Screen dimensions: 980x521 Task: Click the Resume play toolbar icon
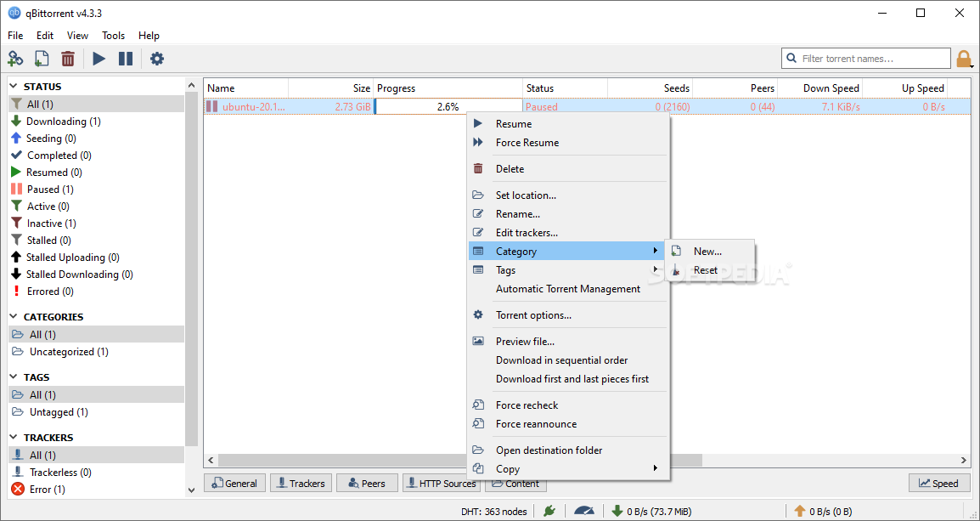coord(99,59)
